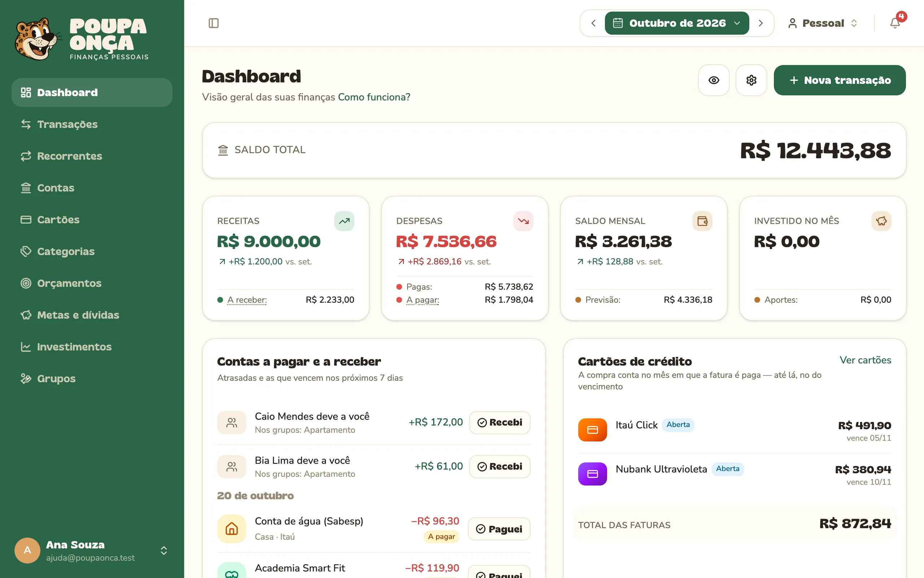Click Bia Lima group people icon
The width and height of the screenshot is (924, 578).
[231, 466]
